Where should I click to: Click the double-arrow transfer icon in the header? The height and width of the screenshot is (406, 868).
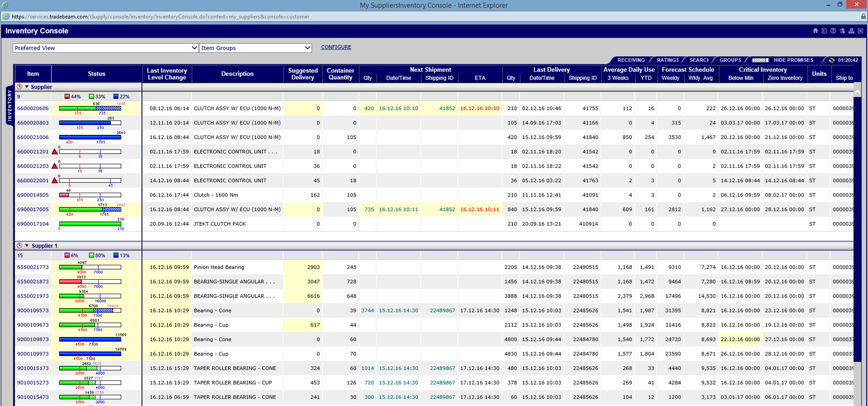pyautogui.click(x=842, y=31)
